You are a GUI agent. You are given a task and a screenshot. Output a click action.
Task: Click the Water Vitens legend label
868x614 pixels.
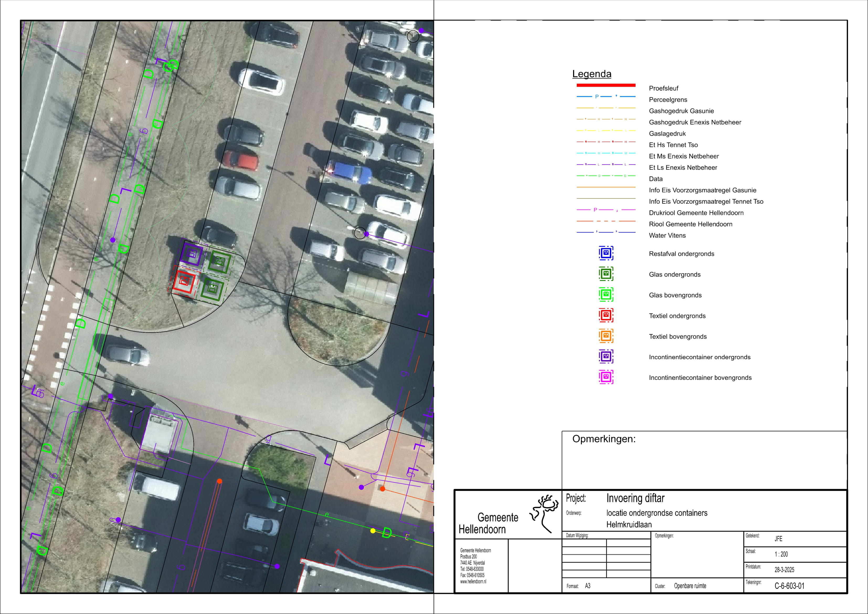pyautogui.click(x=667, y=235)
